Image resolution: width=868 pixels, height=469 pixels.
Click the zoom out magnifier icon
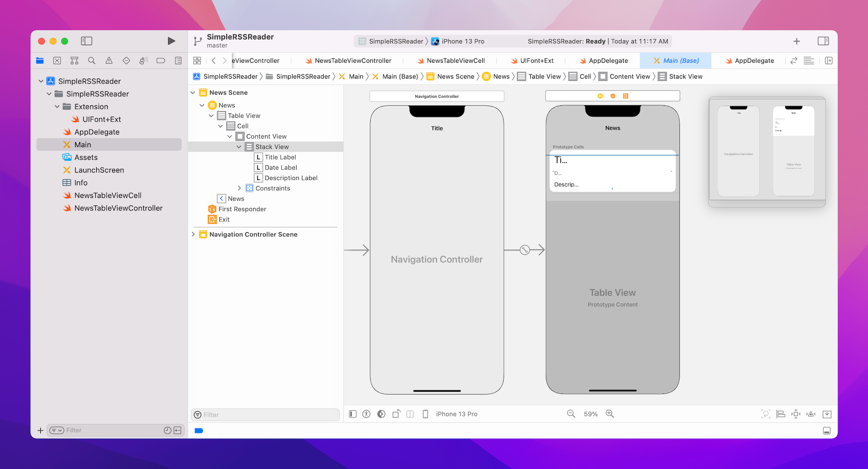click(x=571, y=414)
